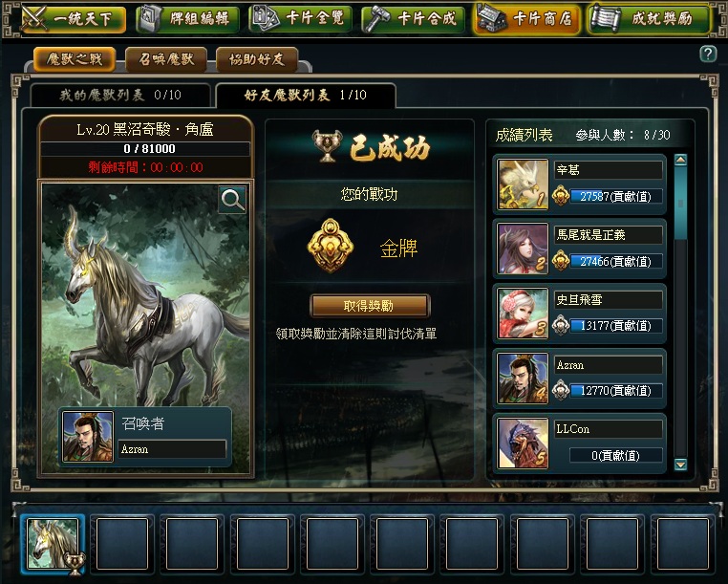Click 辛甚's griffin avatar ranked first
Viewport: 728px width, 584px height.
(x=523, y=184)
